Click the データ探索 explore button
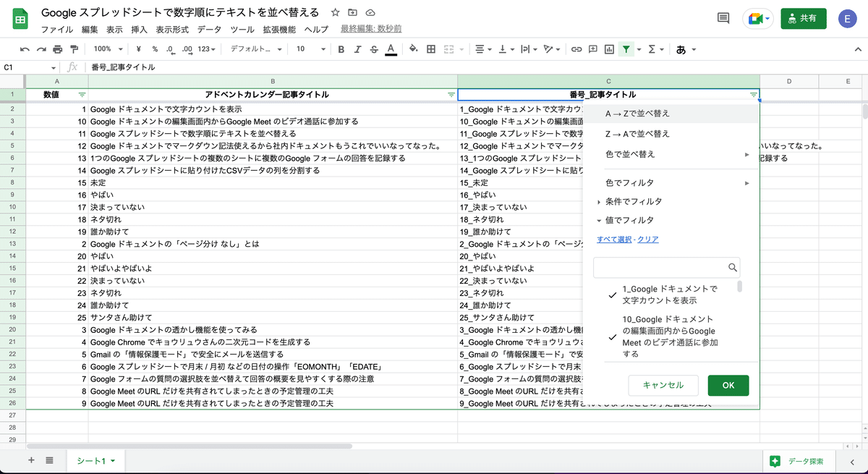The image size is (868, 474). pyautogui.click(x=798, y=461)
